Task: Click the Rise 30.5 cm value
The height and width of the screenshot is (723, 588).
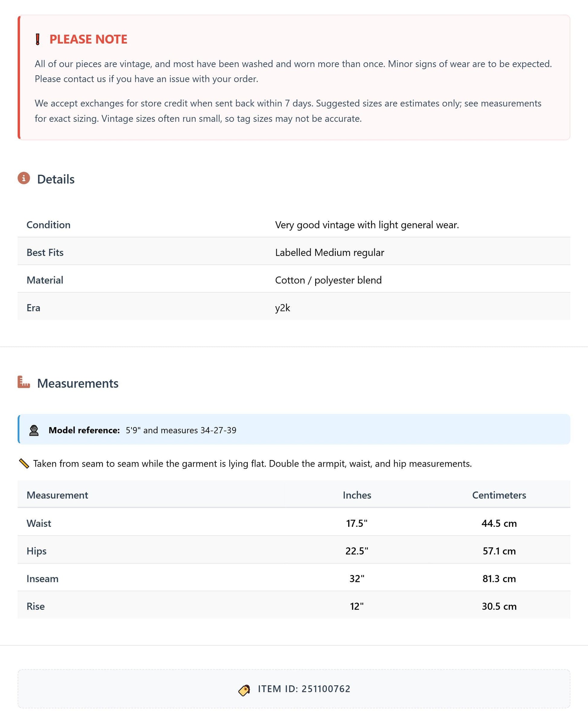Action: [499, 606]
